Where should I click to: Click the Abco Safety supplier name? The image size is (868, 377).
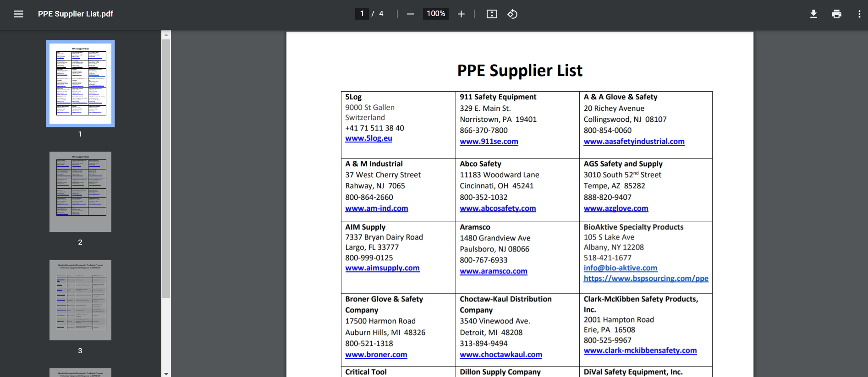pos(480,164)
